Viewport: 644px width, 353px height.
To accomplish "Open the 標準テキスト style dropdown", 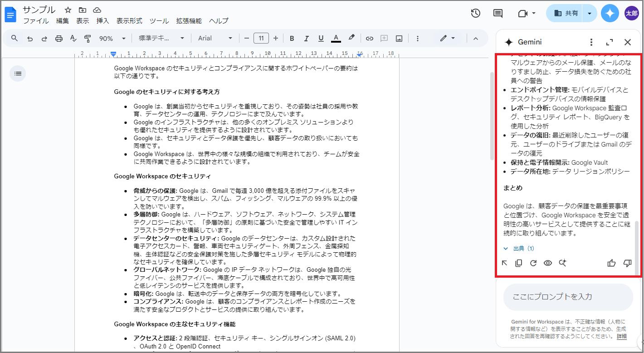I will click(162, 39).
